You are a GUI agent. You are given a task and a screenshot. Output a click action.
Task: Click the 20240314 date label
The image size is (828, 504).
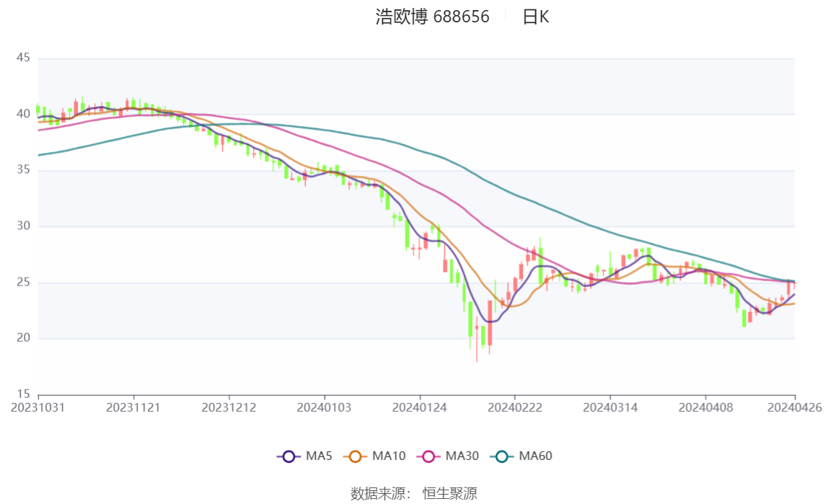click(610, 408)
